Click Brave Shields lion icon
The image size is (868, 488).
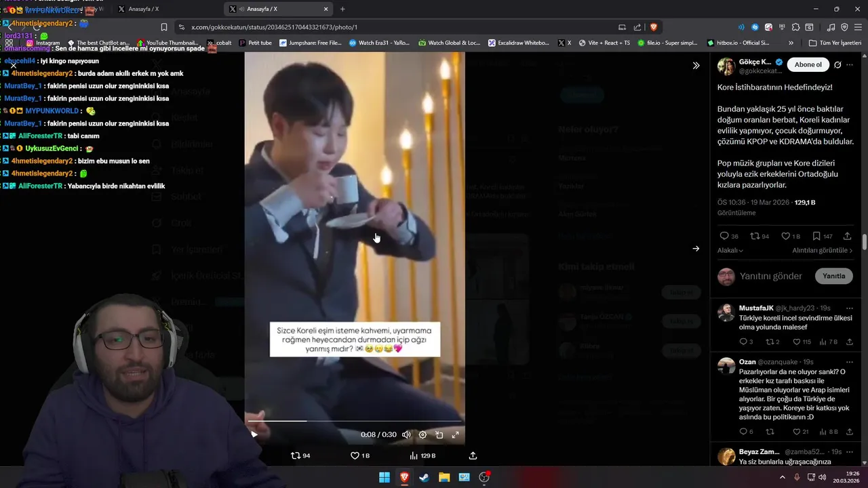654,27
